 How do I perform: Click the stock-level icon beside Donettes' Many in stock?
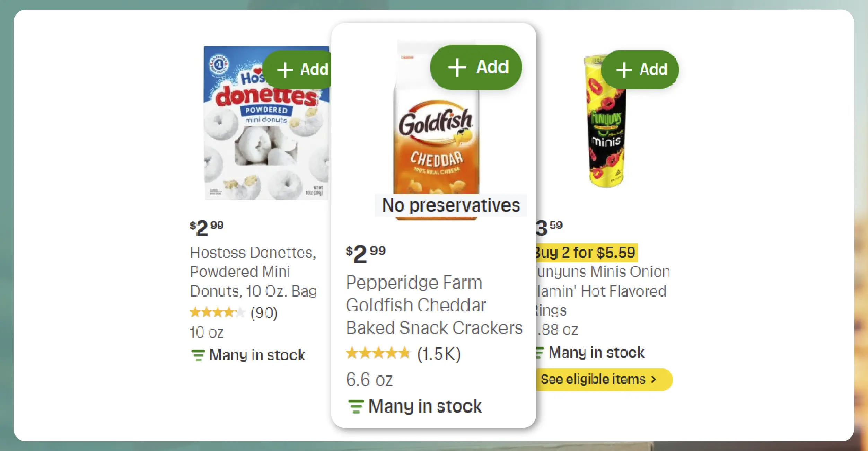[x=198, y=354]
